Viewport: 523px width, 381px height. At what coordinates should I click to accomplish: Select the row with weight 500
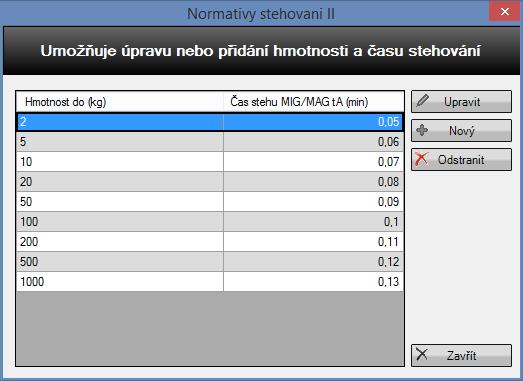tap(210, 262)
